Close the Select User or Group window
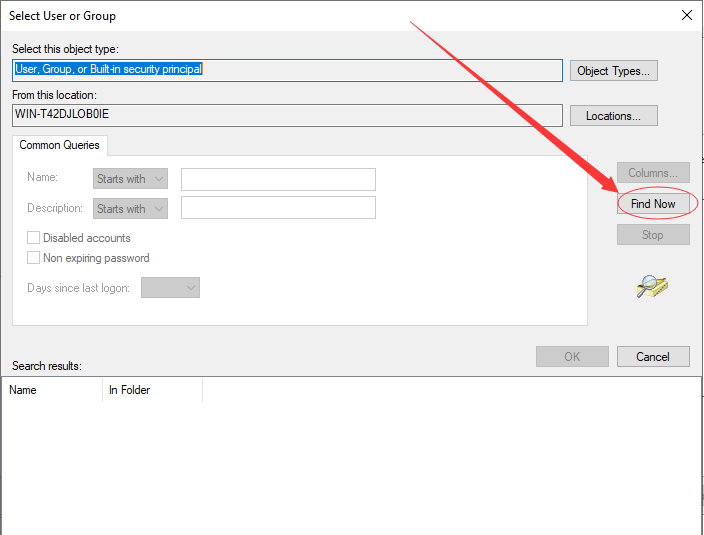This screenshot has height=535, width=704. [x=686, y=15]
